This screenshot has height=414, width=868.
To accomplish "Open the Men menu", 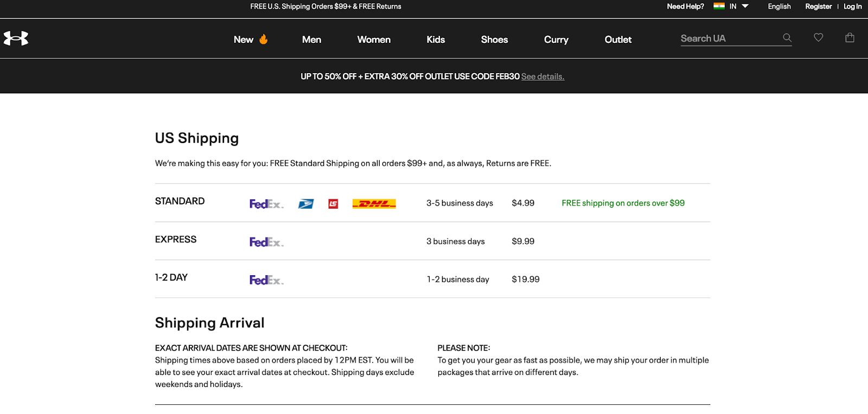I will [x=311, y=40].
